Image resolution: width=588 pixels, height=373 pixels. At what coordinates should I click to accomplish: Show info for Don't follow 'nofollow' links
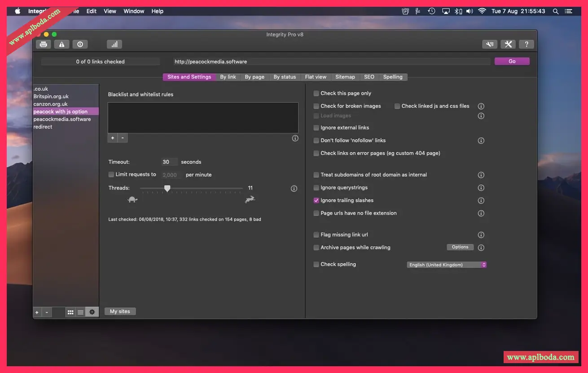tap(481, 141)
